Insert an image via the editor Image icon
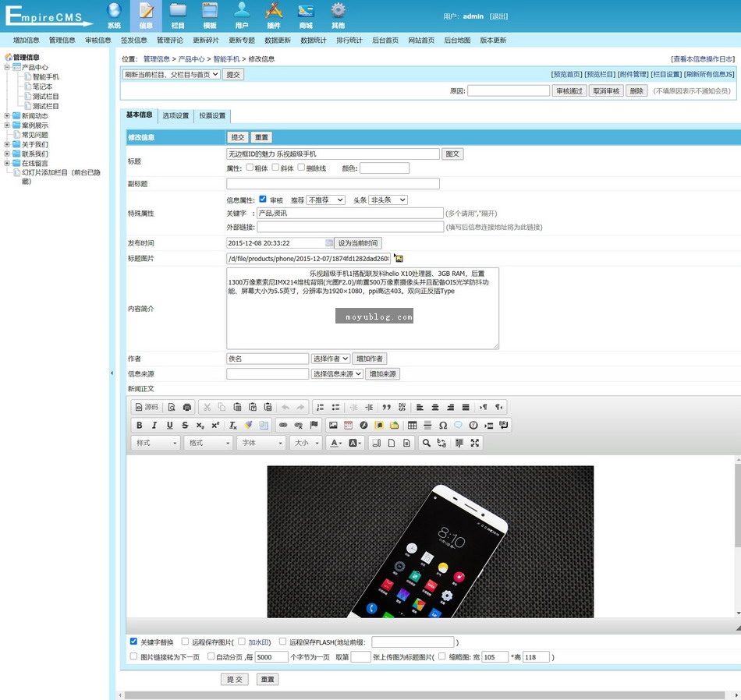Image resolution: width=741 pixels, height=700 pixels. [x=333, y=425]
